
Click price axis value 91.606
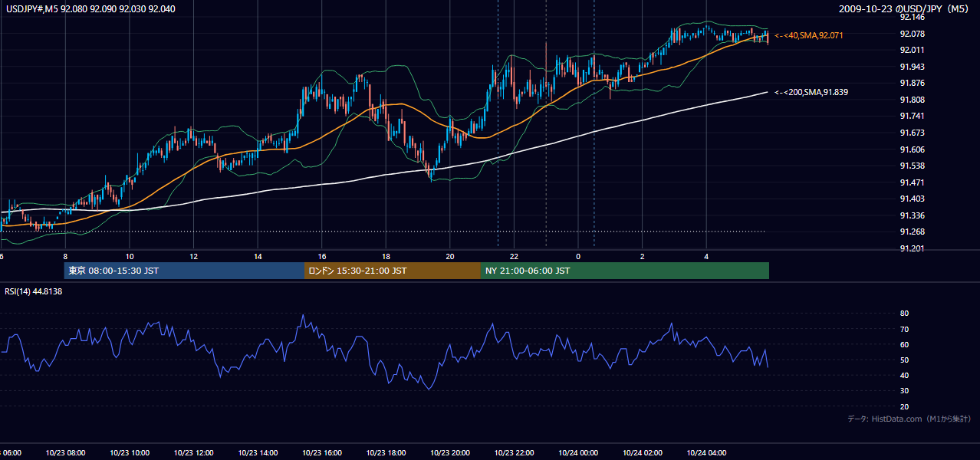pos(912,149)
